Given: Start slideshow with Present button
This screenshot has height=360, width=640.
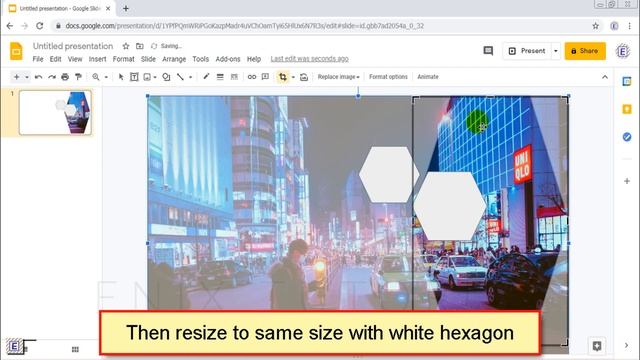Looking at the screenshot, I should pyautogui.click(x=527, y=51).
